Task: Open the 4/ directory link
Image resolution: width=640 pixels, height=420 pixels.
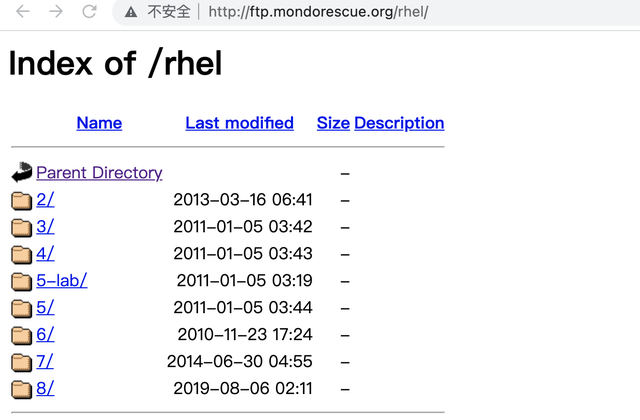Action: pyautogui.click(x=45, y=254)
